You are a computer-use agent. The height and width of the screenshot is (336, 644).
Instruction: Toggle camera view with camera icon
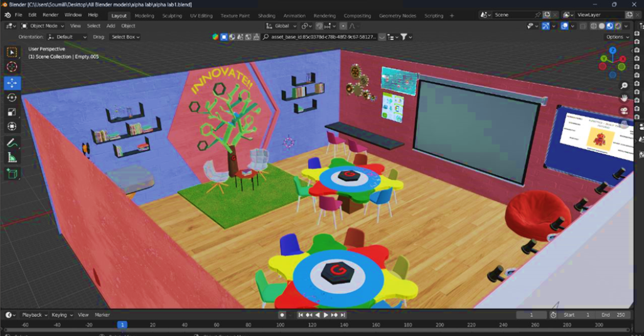click(624, 110)
